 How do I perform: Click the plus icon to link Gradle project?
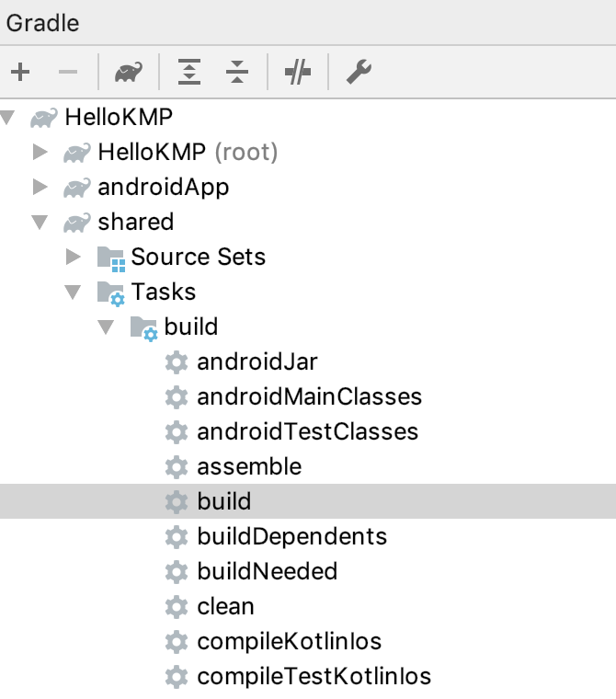20,73
